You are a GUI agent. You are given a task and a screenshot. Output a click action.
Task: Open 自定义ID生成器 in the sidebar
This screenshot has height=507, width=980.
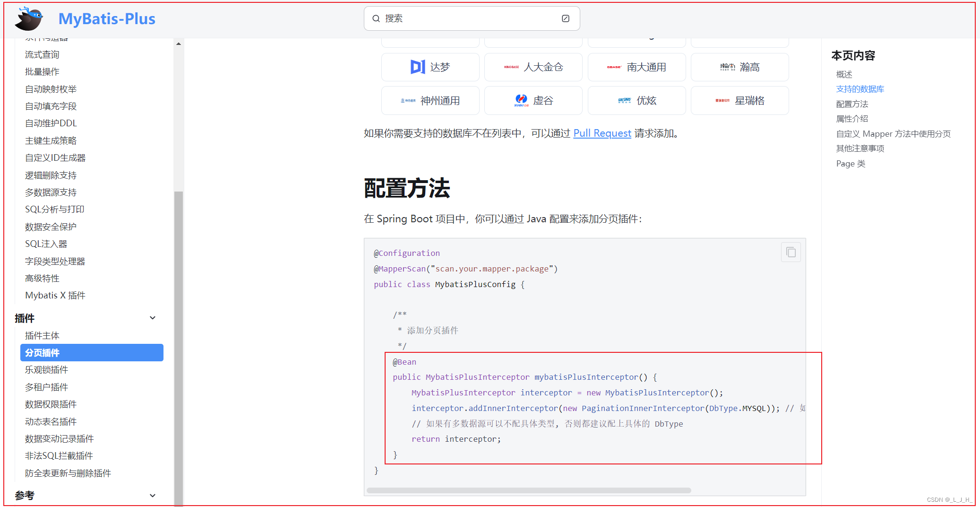[x=55, y=158]
